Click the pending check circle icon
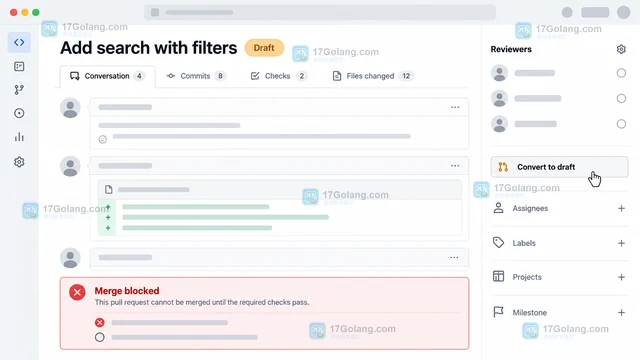 pyautogui.click(x=100, y=337)
